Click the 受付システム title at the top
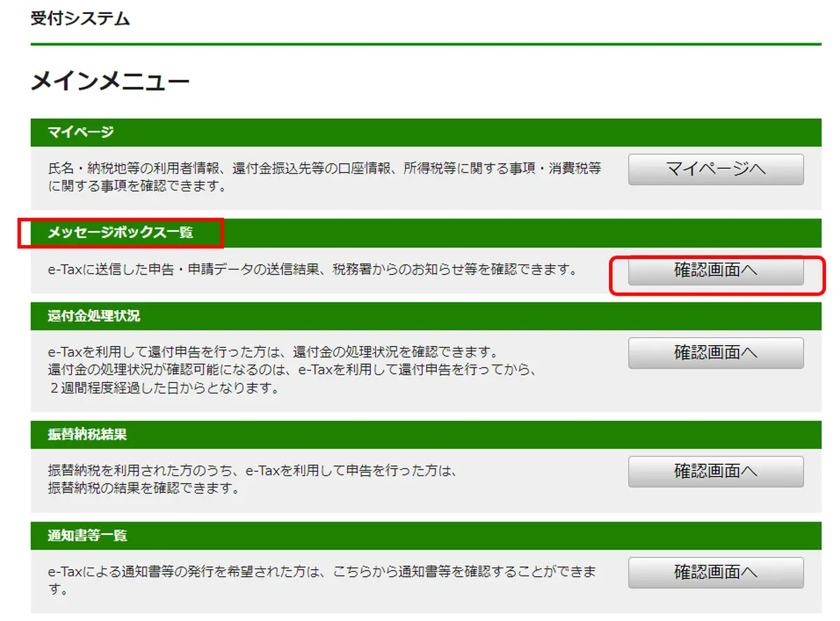This screenshot has height=621, width=840. [x=80, y=19]
